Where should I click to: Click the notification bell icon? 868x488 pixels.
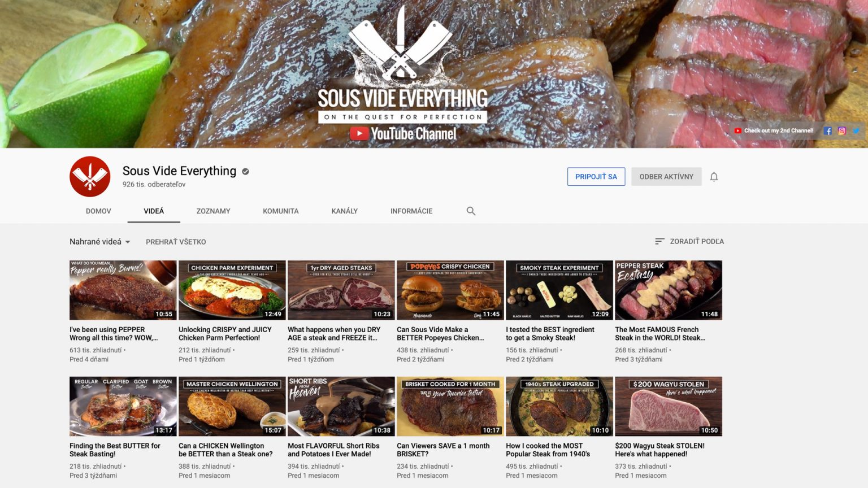tap(714, 177)
